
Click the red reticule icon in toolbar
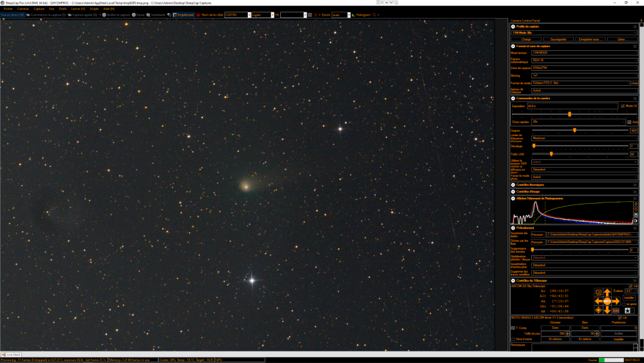pyautogui.click(x=316, y=15)
